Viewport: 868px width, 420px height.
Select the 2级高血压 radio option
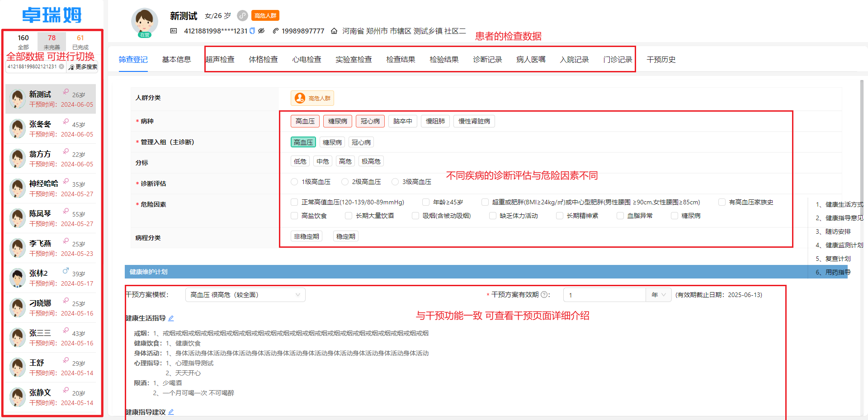(345, 182)
